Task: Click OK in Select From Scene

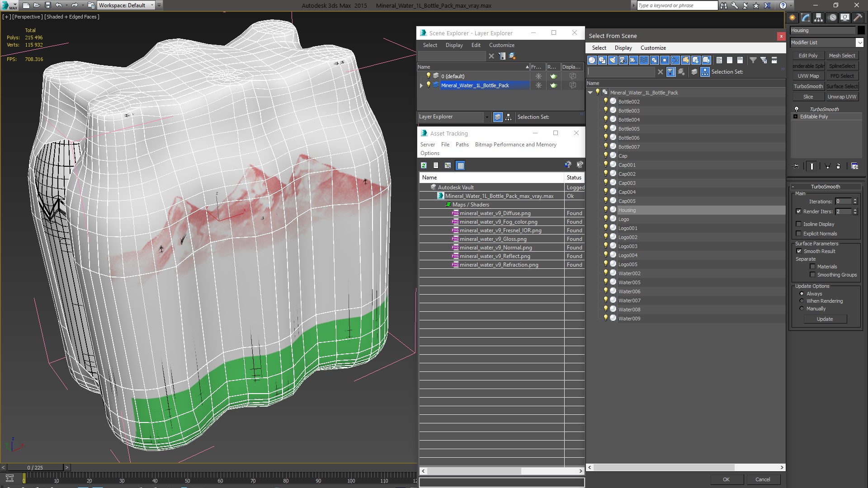Action: coord(726,479)
